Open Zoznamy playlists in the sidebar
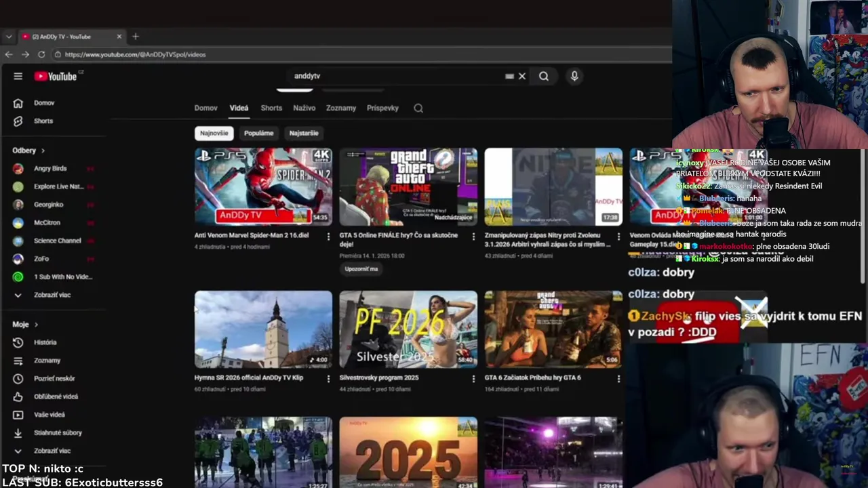The width and height of the screenshot is (868, 488). 47,361
